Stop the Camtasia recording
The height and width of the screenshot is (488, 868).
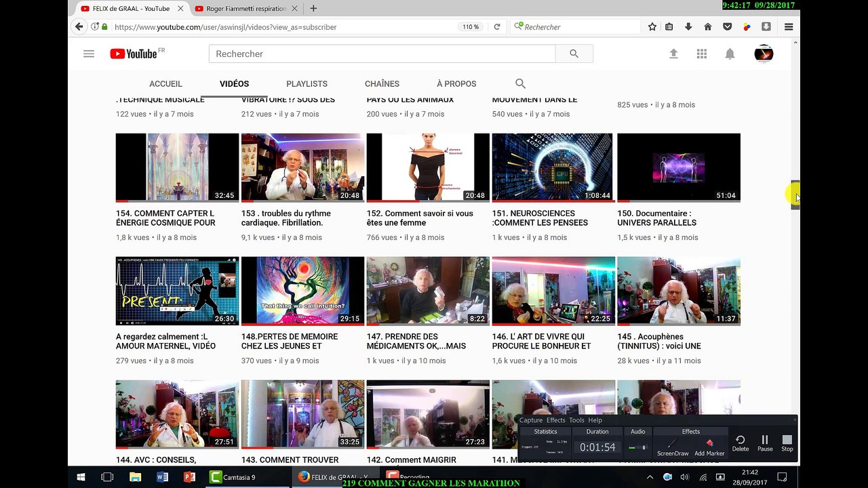coord(787,444)
